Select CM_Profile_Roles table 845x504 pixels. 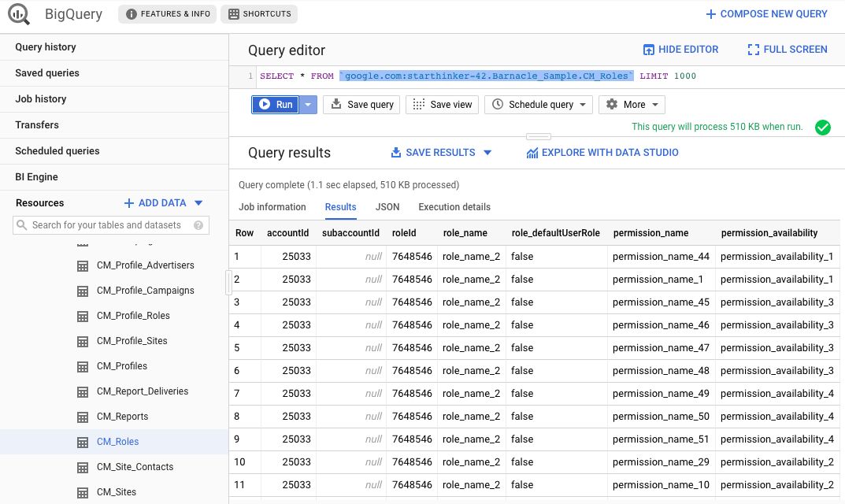[133, 316]
